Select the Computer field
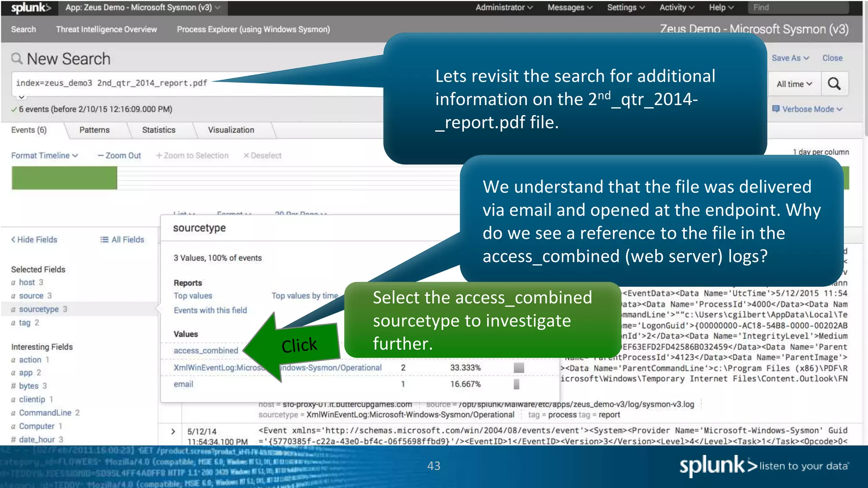Viewport: 868px width, 488px height. (36, 426)
